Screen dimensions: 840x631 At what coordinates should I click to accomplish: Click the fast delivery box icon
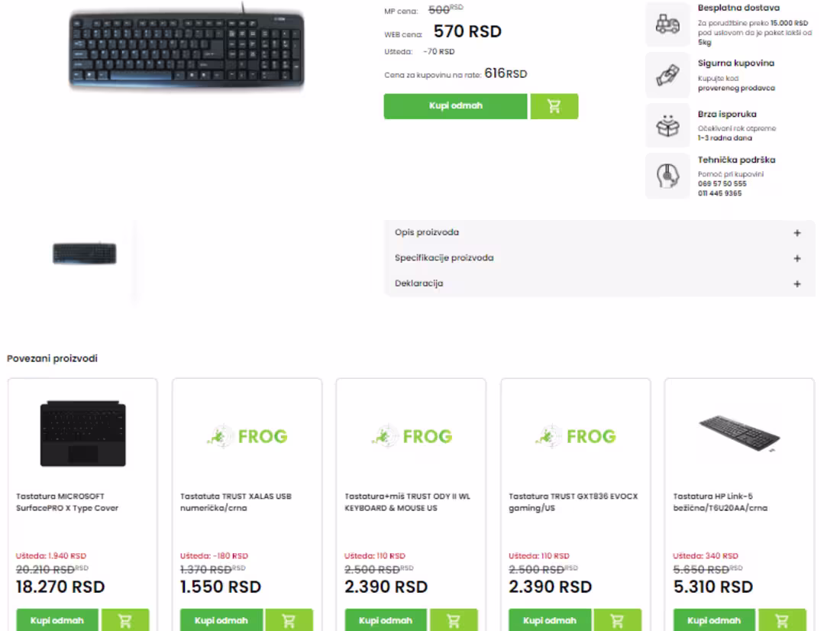[667, 126]
